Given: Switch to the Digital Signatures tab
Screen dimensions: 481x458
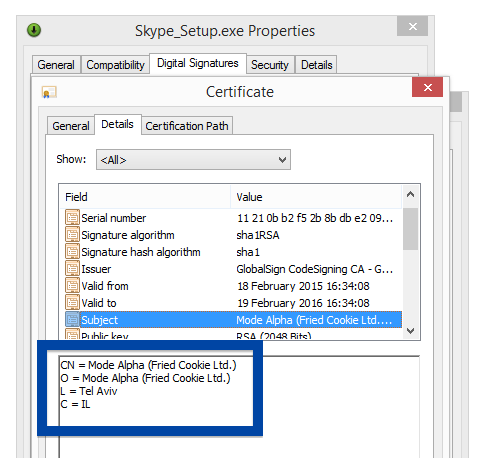Looking at the screenshot, I should [198, 63].
